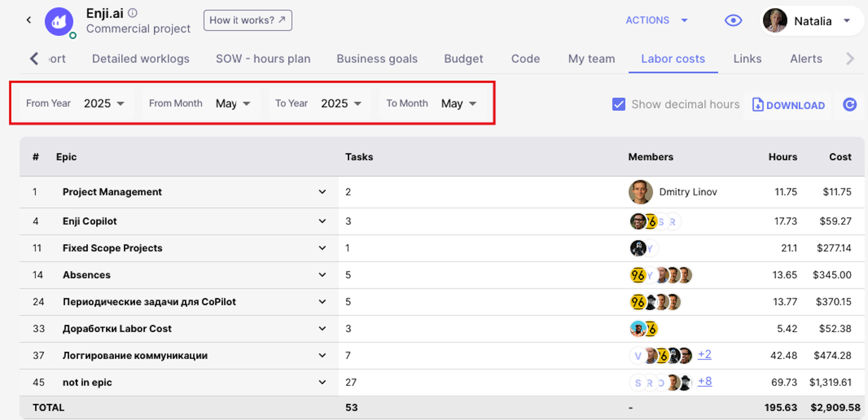Click the How it works? button

coord(248,20)
